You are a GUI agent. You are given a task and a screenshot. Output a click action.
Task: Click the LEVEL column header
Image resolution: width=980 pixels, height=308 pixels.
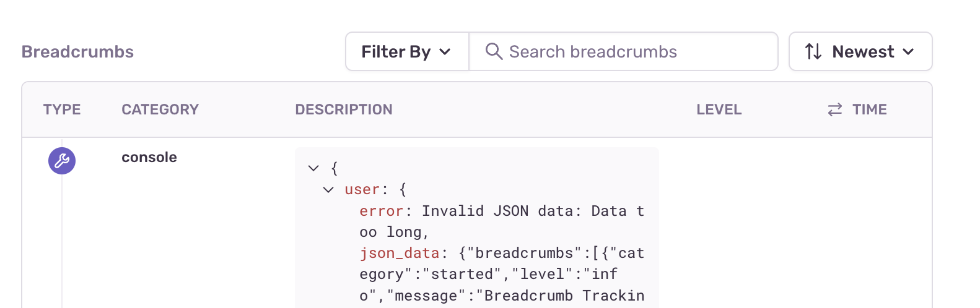[719, 109]
